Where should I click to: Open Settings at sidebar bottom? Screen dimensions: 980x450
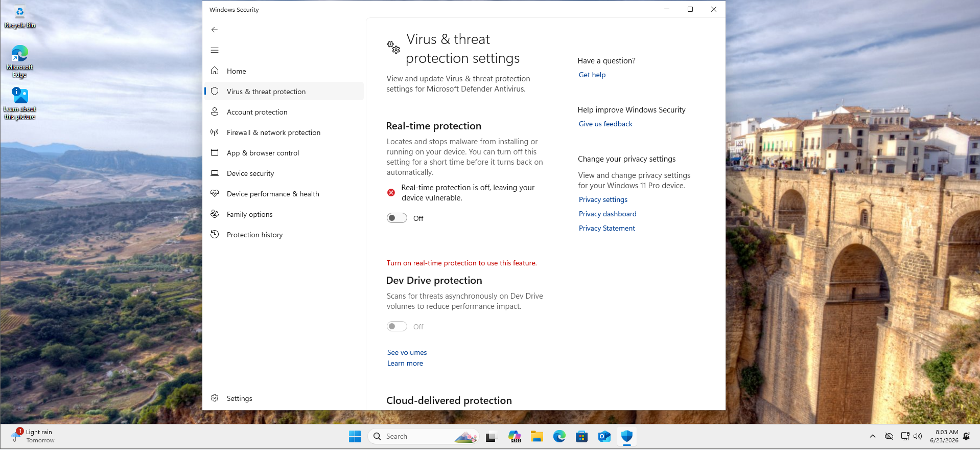tap(284, 398)
